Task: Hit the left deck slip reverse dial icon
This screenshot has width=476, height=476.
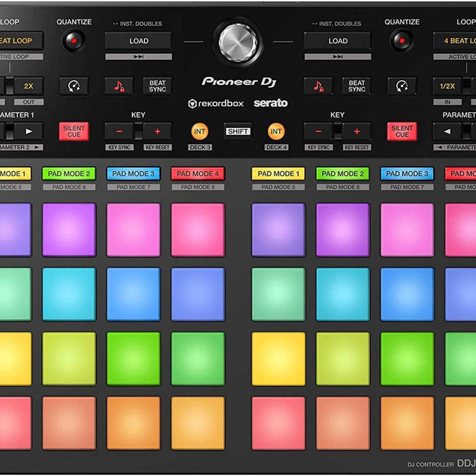Action: (x=73, y=86)
